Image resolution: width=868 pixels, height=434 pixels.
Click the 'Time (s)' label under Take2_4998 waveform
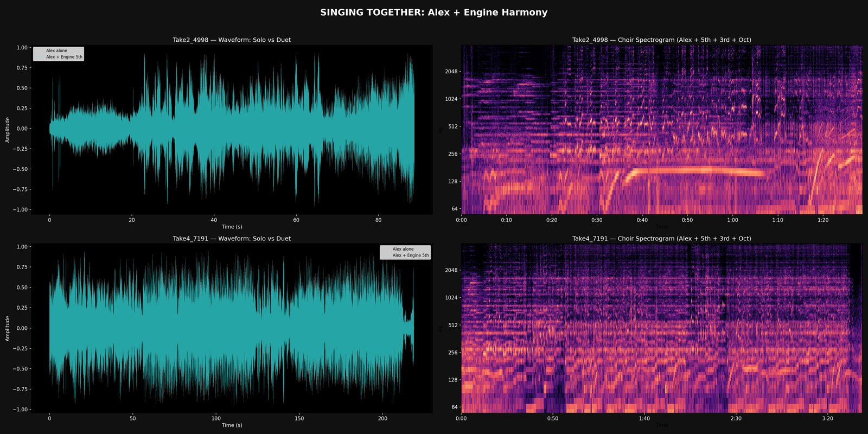click(x=232, y=227)
